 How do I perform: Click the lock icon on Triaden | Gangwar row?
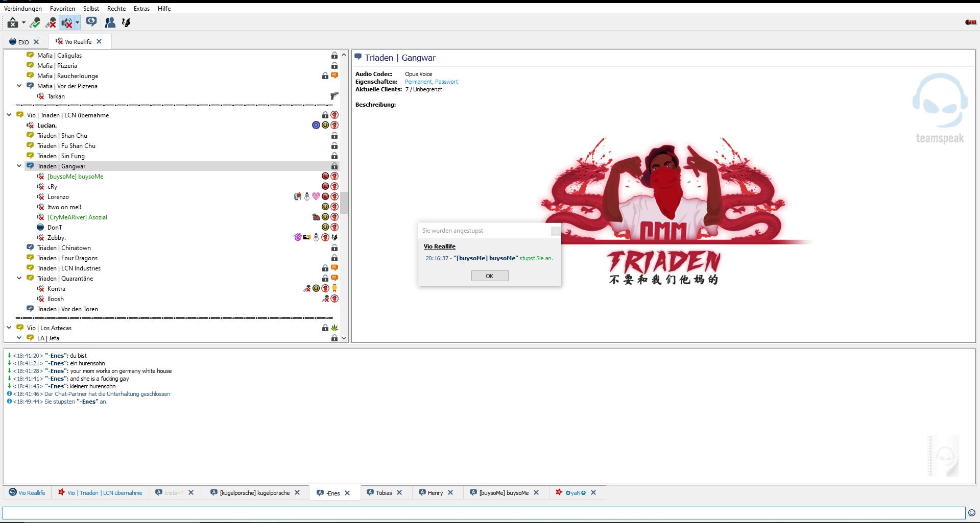tap(334, 166)
